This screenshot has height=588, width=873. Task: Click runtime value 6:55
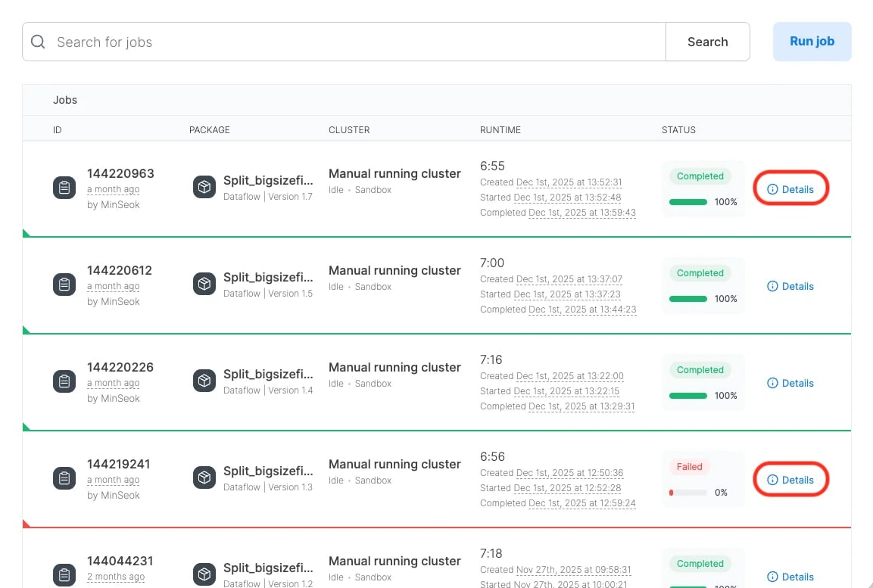(492, 166)
